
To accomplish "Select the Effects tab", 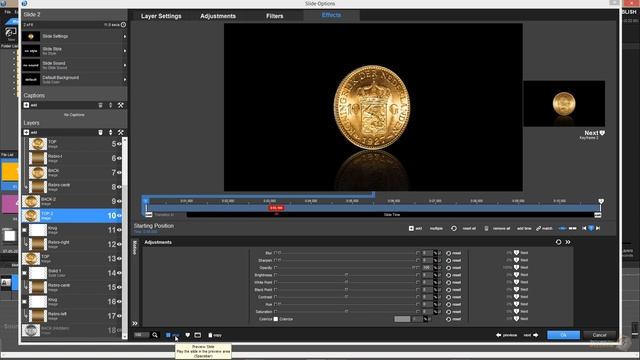I will point(331,16).
